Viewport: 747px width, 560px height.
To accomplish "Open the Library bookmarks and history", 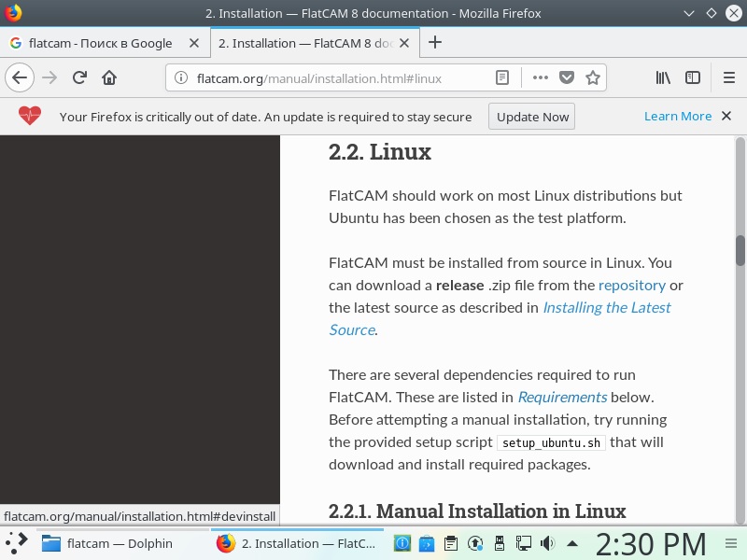I will 663,77.
